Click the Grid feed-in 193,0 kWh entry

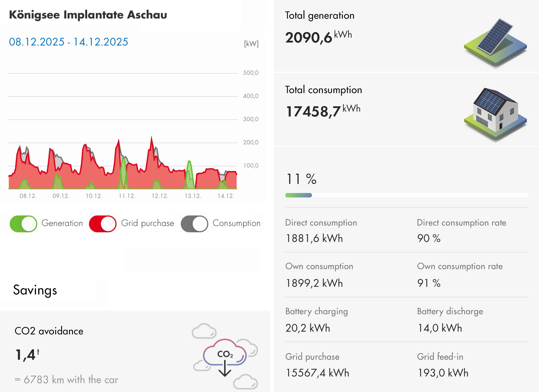coord(443,372)
